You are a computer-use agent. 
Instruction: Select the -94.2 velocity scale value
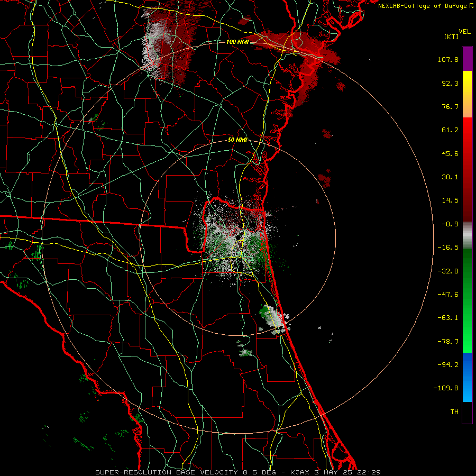(448, 364)
